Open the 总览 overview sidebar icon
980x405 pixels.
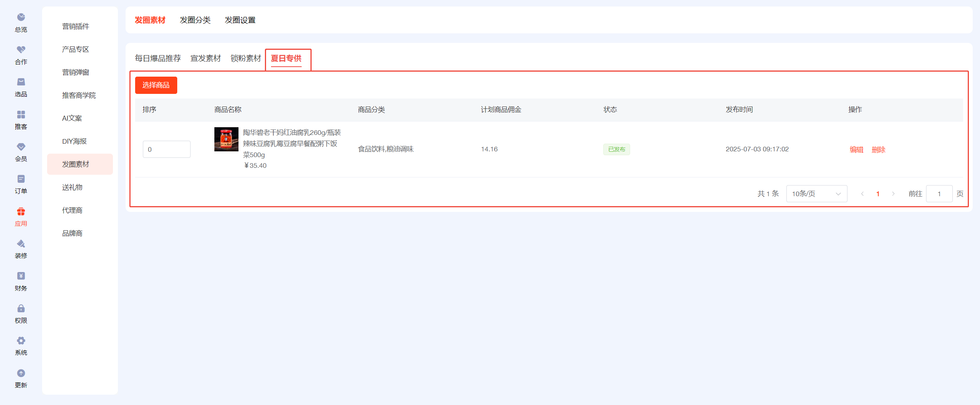(21, 17)
